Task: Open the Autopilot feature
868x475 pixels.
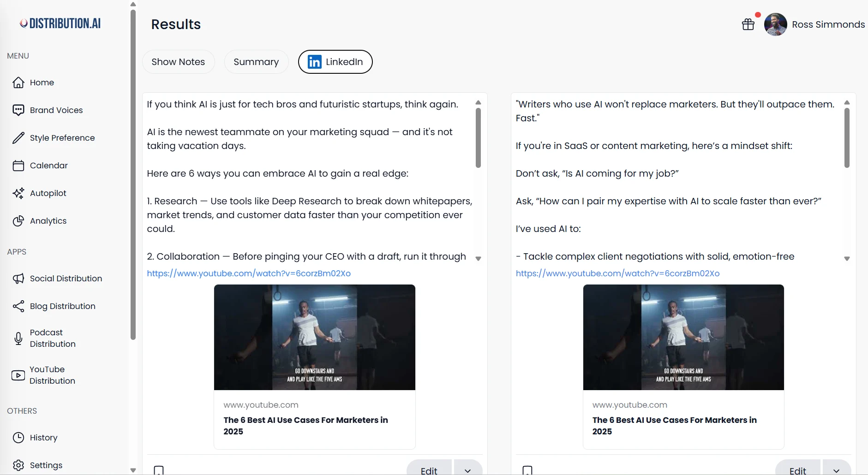Action: point(48,193)
